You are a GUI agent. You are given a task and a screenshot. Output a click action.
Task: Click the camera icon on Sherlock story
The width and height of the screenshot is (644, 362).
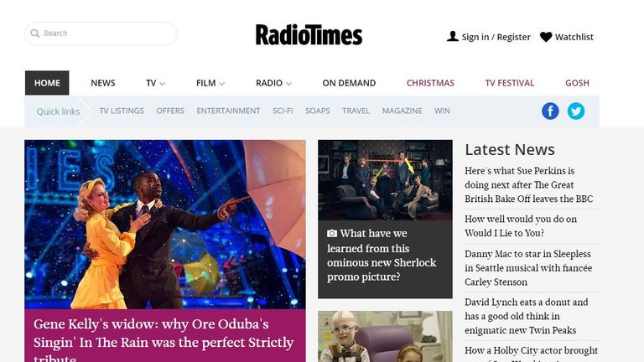pyautogui.click(x=332, y=234)
